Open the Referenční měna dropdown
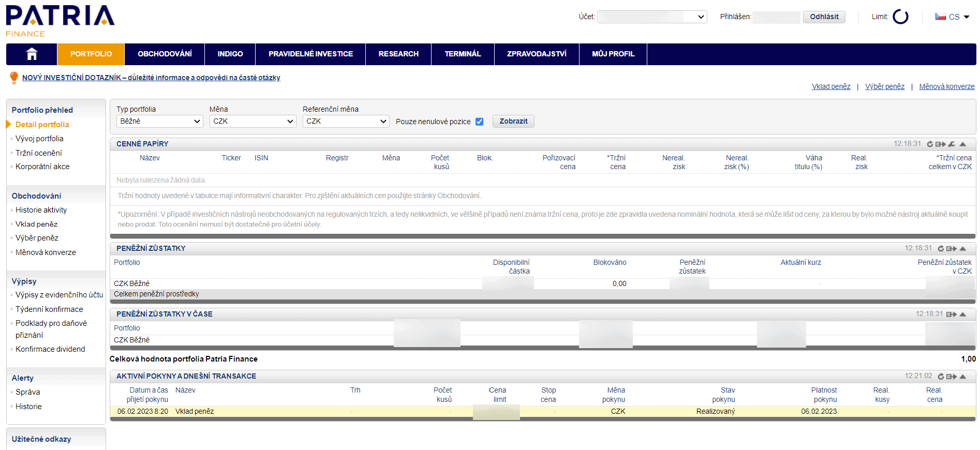This screenshot has height=450, width=980. (346, 121)
